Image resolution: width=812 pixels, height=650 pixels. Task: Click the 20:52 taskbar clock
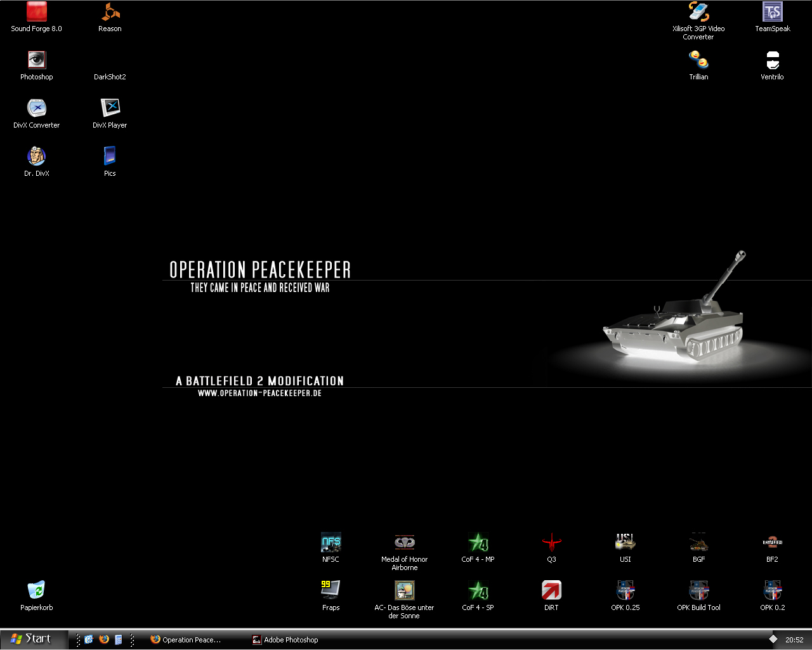(x=794, y=640)
